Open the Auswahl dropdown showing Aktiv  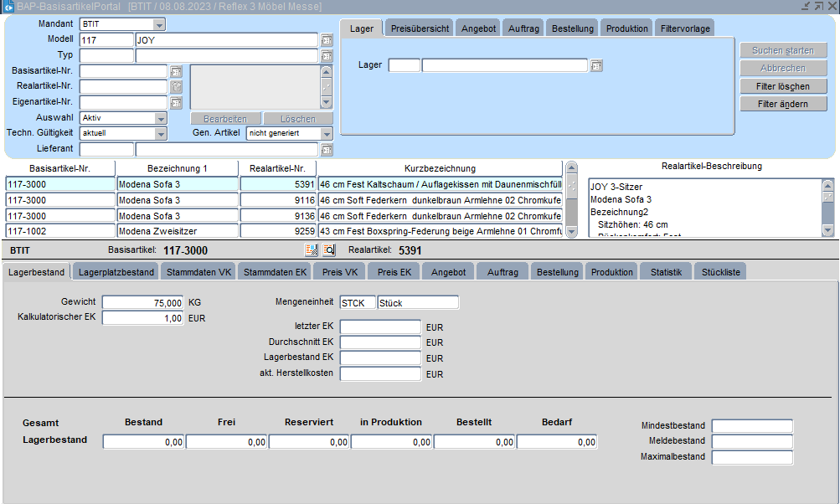161,118
